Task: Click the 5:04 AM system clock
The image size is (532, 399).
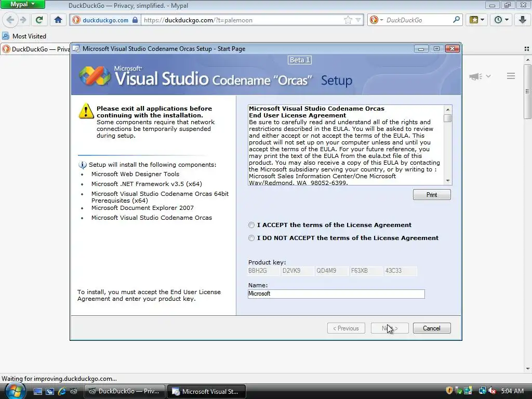Action: pyautogui.click(x=512, y=391)
